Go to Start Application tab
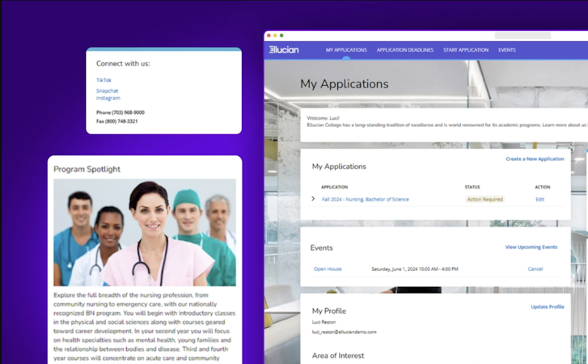 tap(466, 50)
